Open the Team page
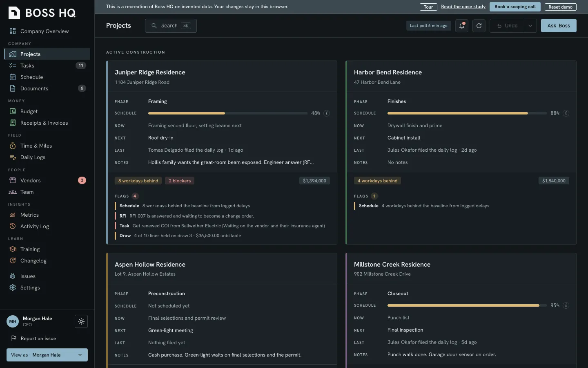Screen dimensions: 588x368 pos(47,192)
